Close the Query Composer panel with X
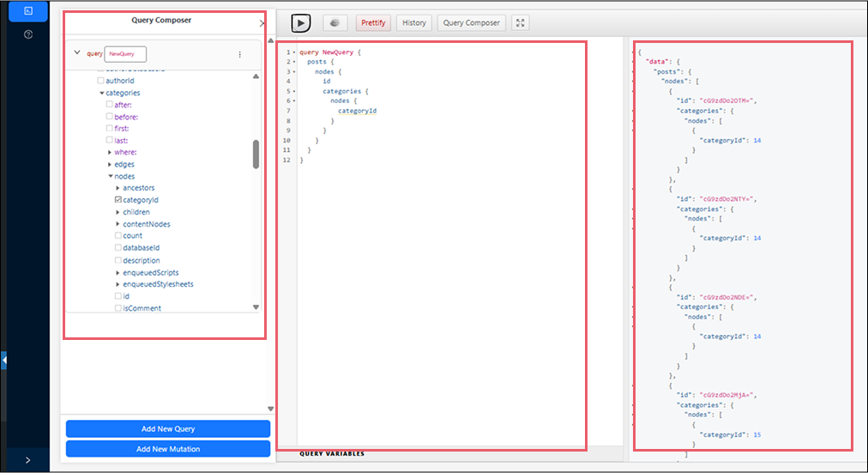Image resolution: width=868 pixels, height=473 pixels. [x=262, y=23]
